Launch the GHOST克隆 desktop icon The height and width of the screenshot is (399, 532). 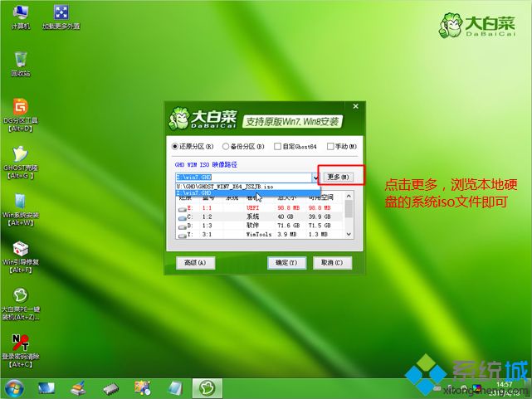pos(21,163)
